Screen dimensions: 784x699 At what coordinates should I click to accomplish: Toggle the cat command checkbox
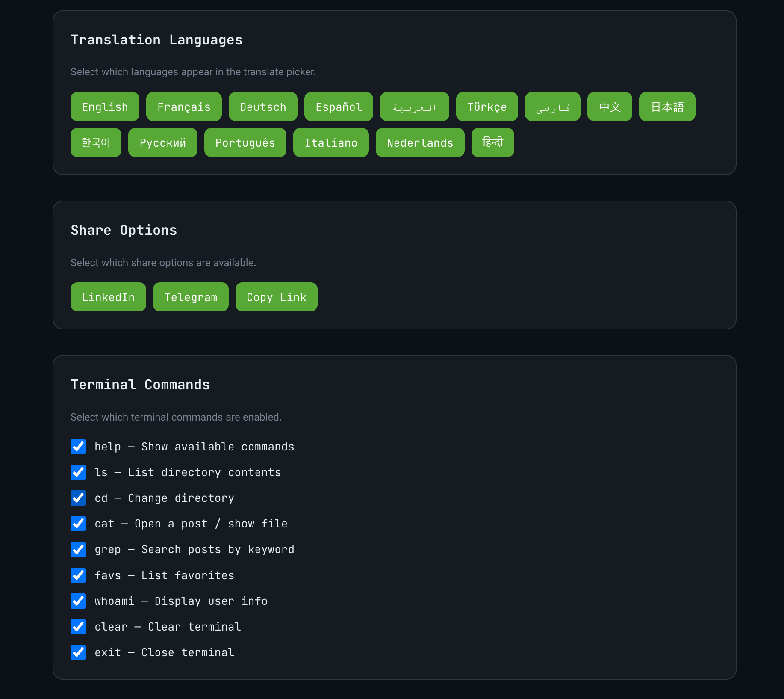pyautogui.click(x=78, y=524)
